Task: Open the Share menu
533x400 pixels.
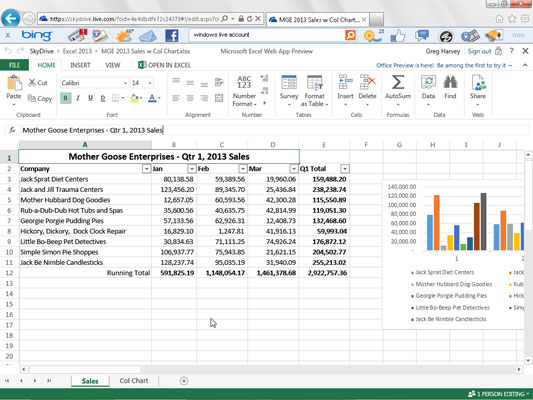Action: coord(478,90)
